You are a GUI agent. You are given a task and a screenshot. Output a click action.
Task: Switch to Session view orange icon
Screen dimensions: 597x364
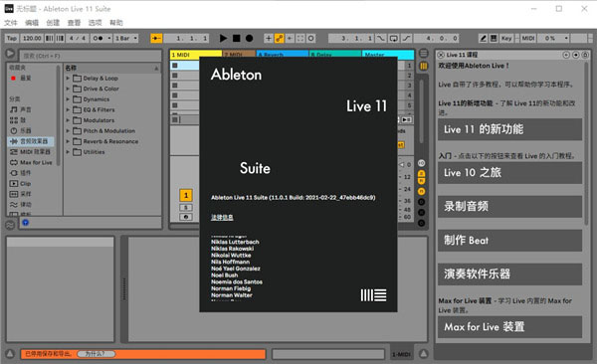424,67
